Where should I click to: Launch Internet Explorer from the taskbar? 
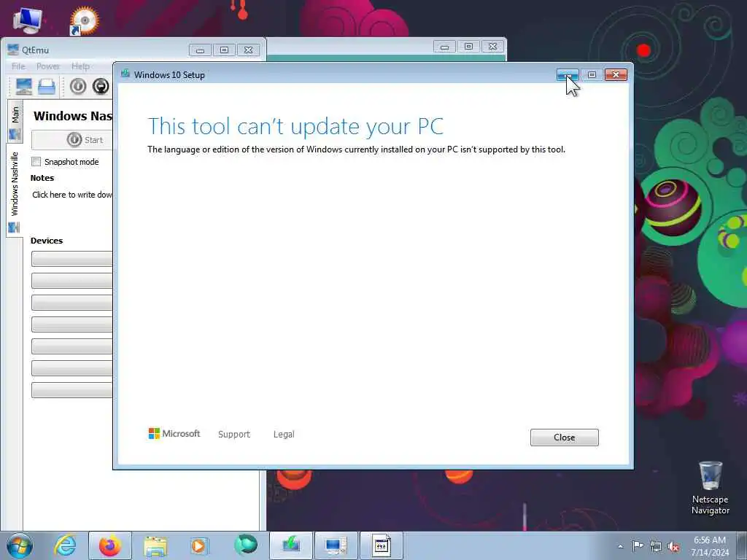point(65,545)
